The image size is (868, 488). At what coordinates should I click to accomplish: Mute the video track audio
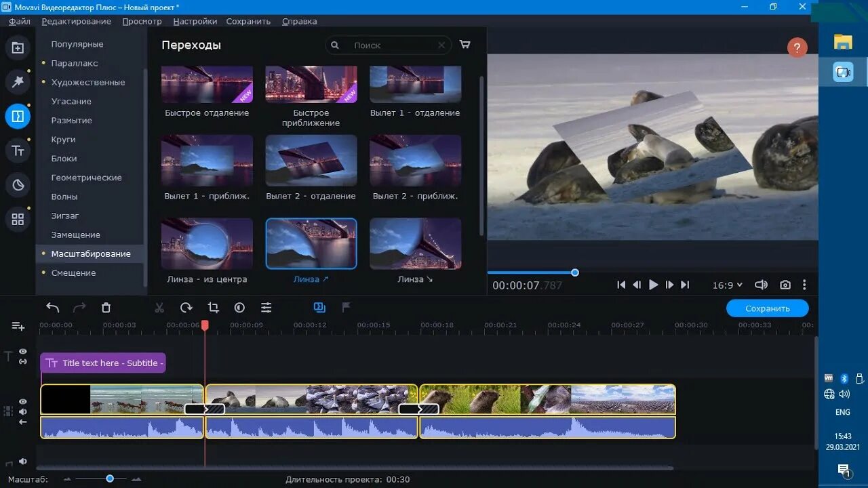click(23, 411)
